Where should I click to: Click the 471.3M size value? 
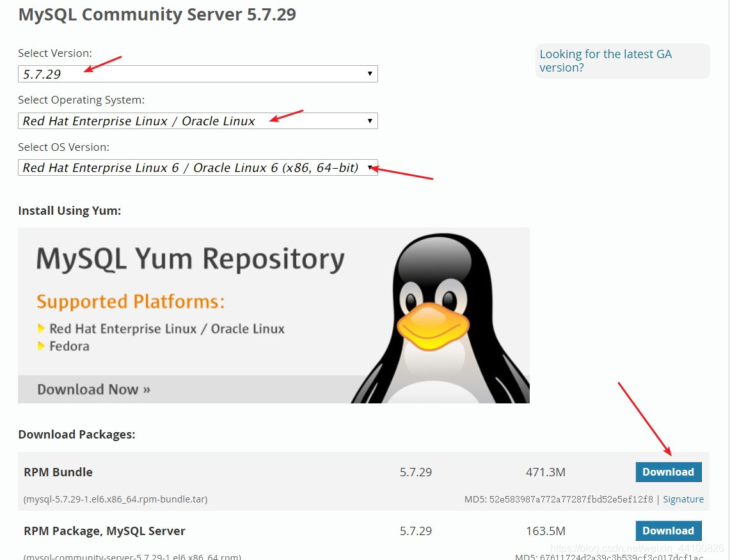[546, 472]
